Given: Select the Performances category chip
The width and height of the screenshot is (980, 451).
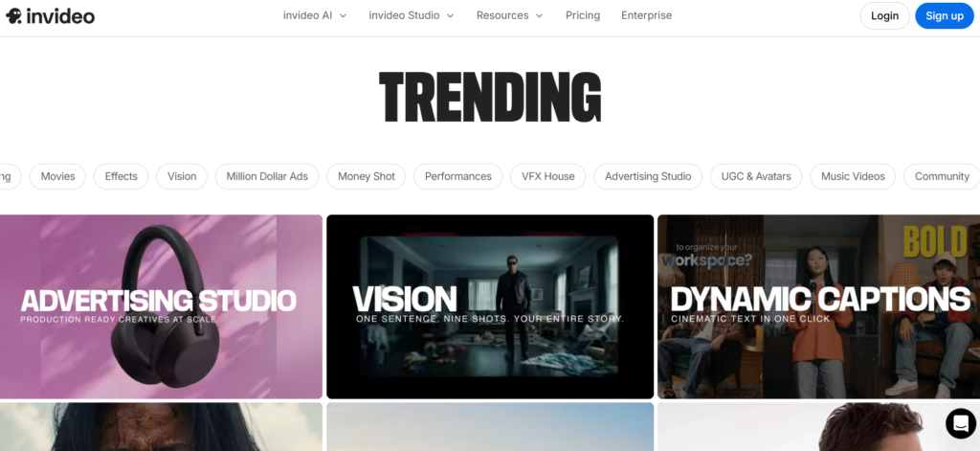Looking at the screenshot, I should coord(458,176).
